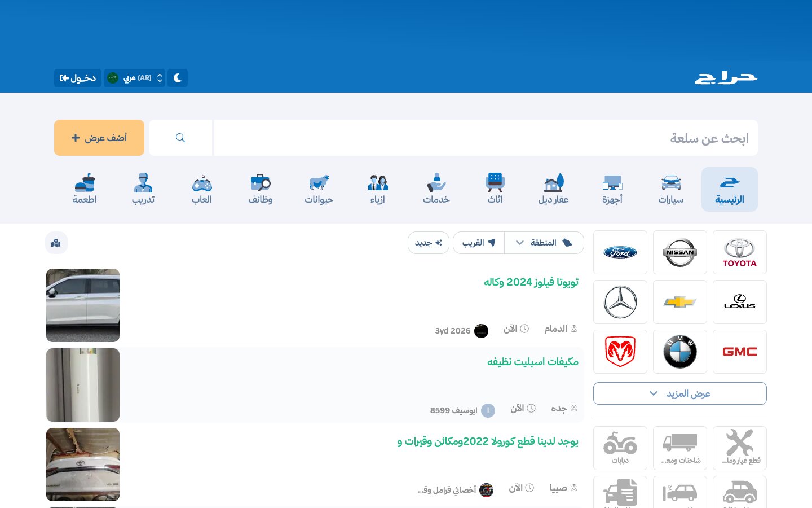Select the الرئيسية home category tab
Screen dimensions: 812x508
click(730, 190)
